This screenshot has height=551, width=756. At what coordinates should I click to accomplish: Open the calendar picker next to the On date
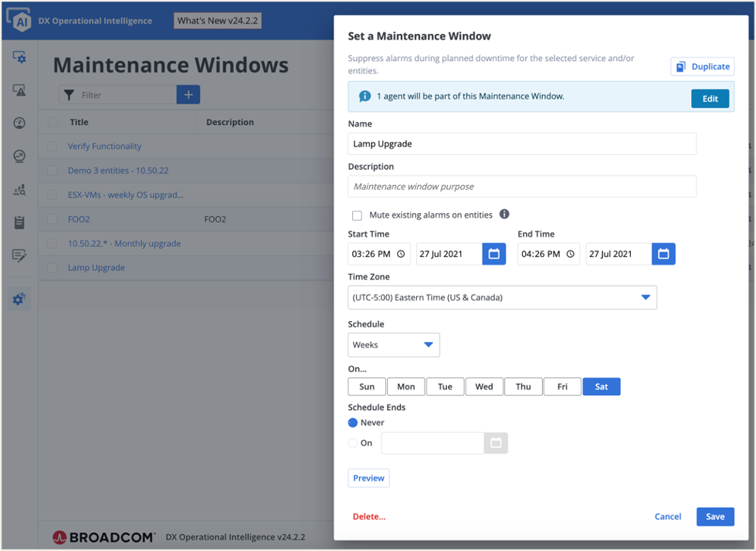coord(495,443)
